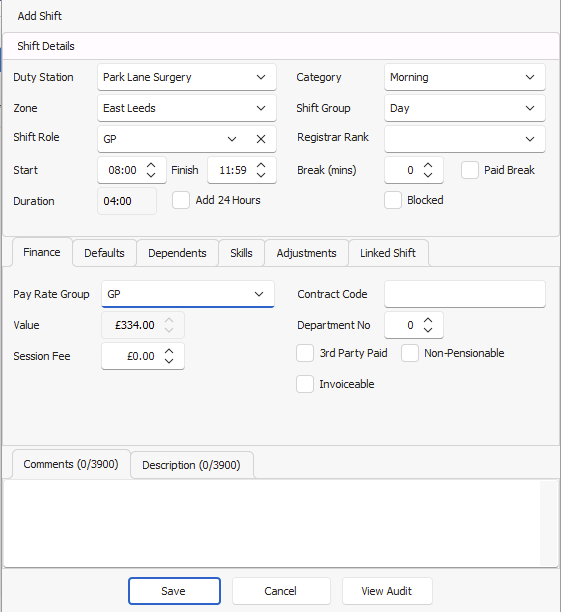The height and width of the screenshot is (612, 561).
Task: Decrease the Finish time with down arrow
Action: click(261, 174)
